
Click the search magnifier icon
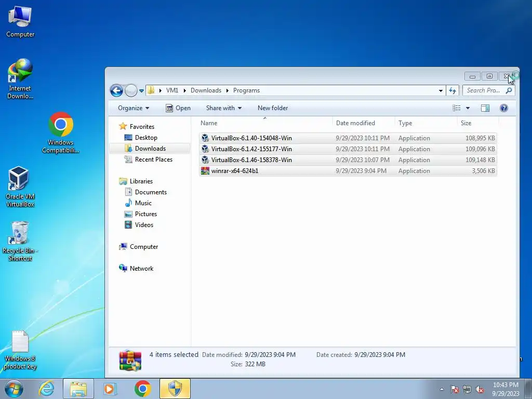[509, 90]
